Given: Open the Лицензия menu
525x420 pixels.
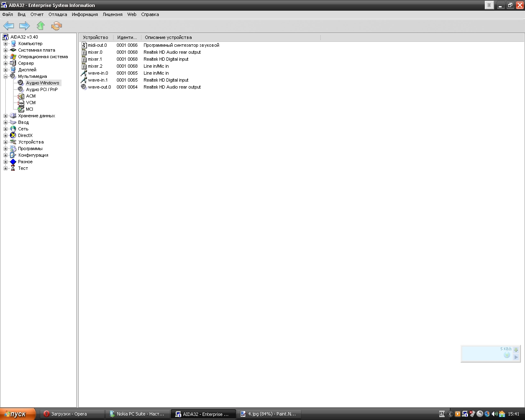Looking at the screenshot, I should coord(112,14).
